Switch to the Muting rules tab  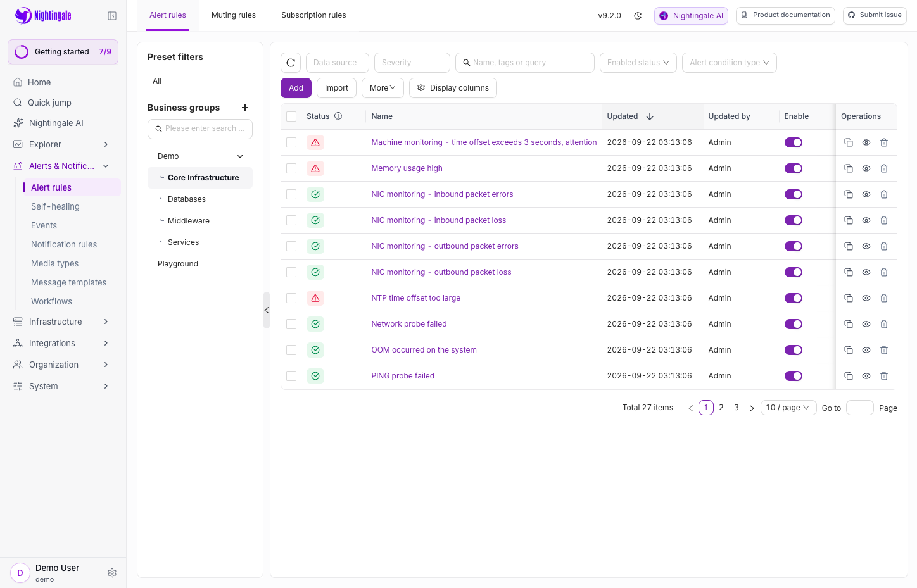[234, 15]
